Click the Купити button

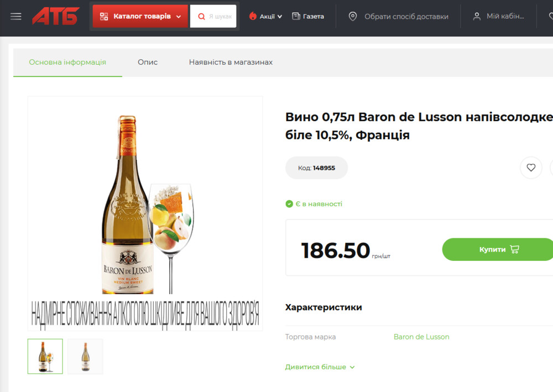(498, 249)
